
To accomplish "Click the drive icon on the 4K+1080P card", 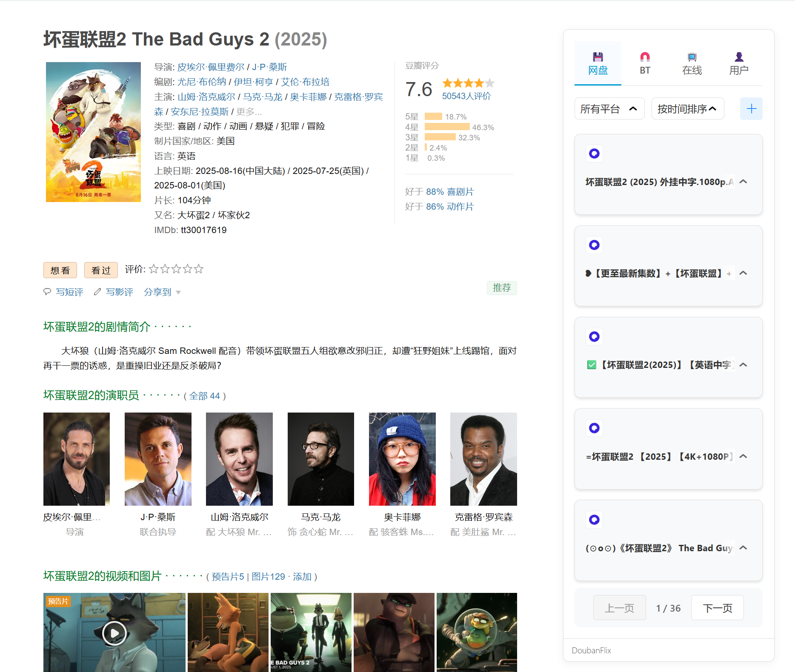I will tap(594, 428).
